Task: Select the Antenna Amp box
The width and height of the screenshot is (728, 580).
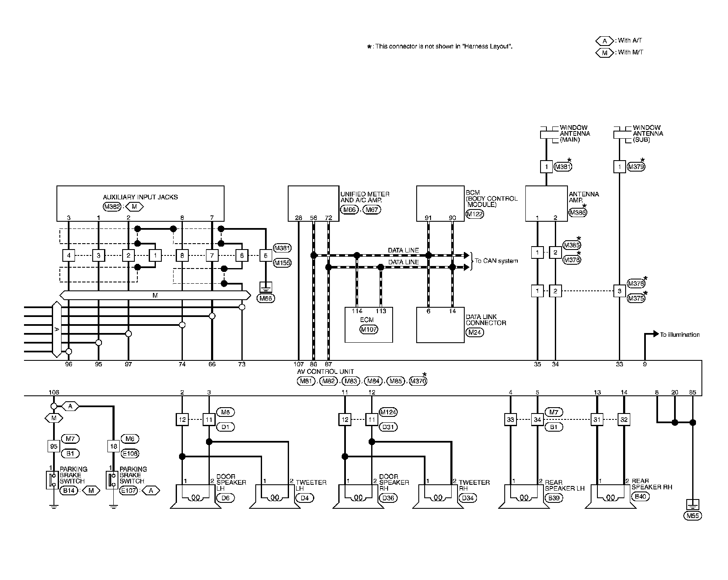Action: point(546,203)
